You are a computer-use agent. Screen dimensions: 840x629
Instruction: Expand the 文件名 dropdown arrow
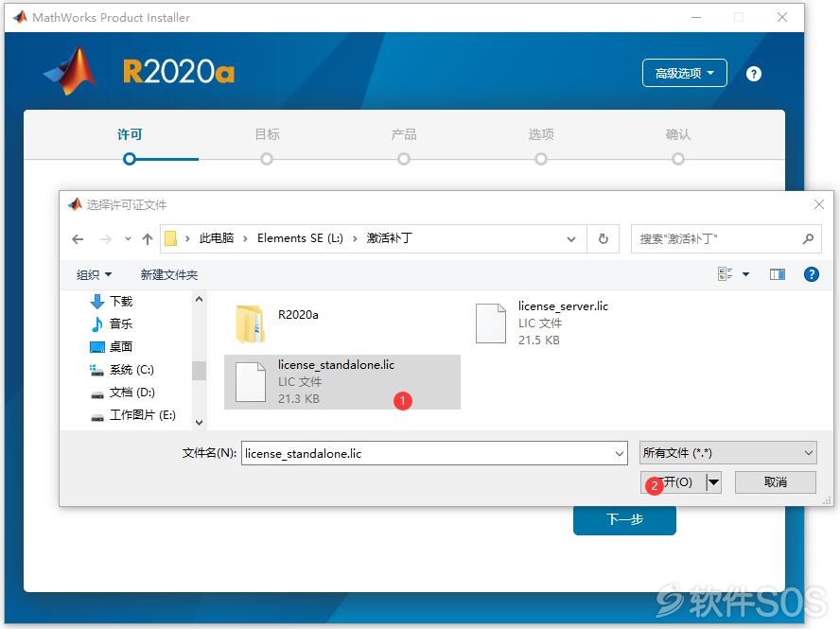click(x=620, y=454)
